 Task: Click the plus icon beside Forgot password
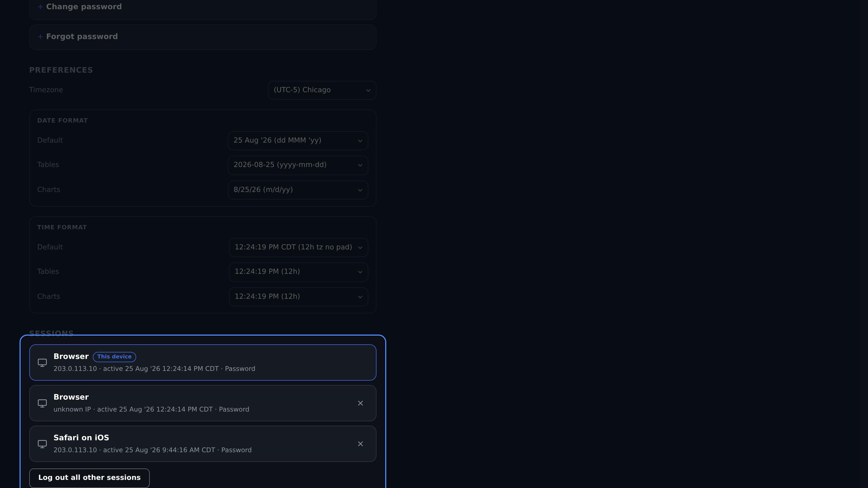tap(40, 37)
